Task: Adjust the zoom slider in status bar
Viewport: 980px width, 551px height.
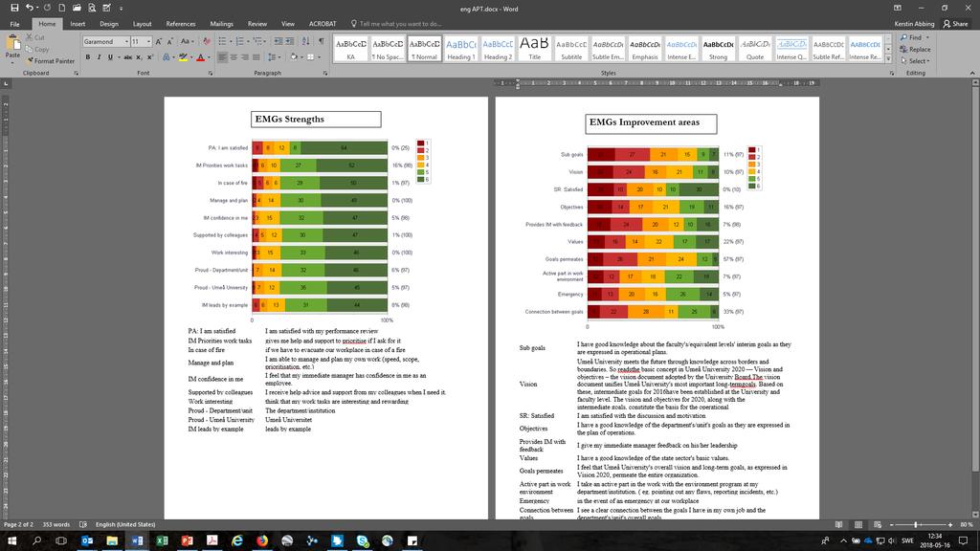Action: point(916,525)
